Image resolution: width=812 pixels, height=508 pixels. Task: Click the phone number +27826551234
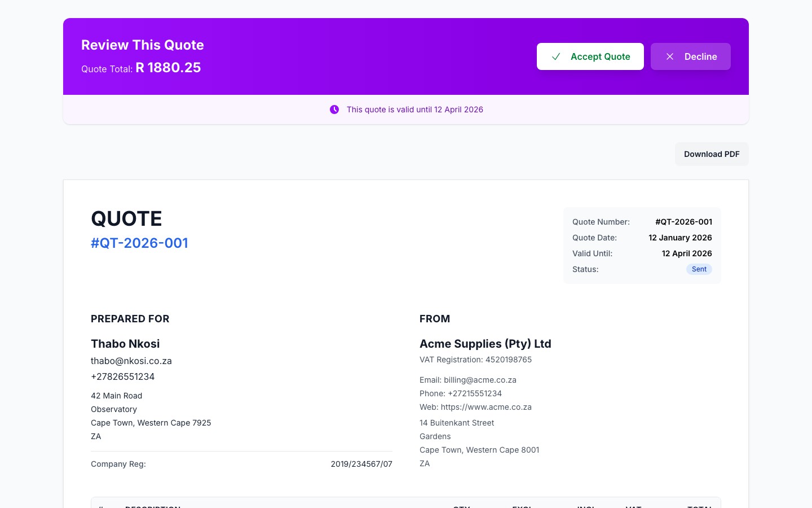click(x=122, y=376)
